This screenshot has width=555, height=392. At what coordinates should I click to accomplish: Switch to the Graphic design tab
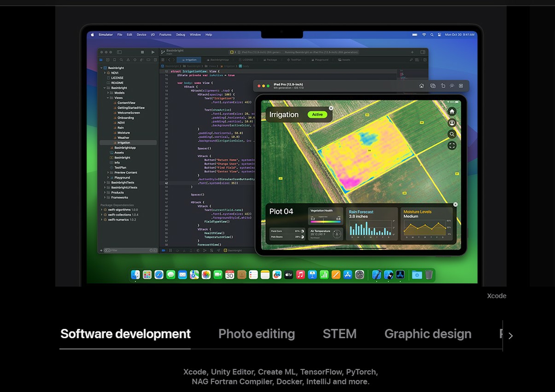pos(428,334)
